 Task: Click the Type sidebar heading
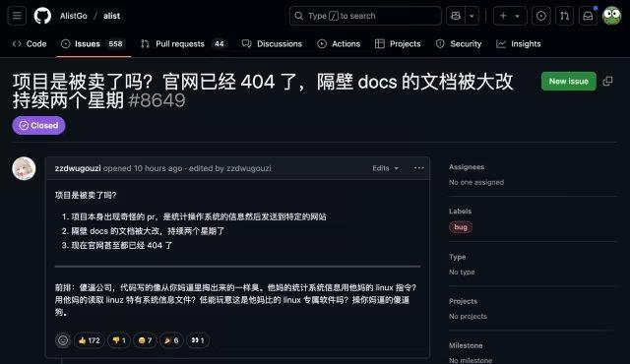pyautogui.click(x=457, y=257)
